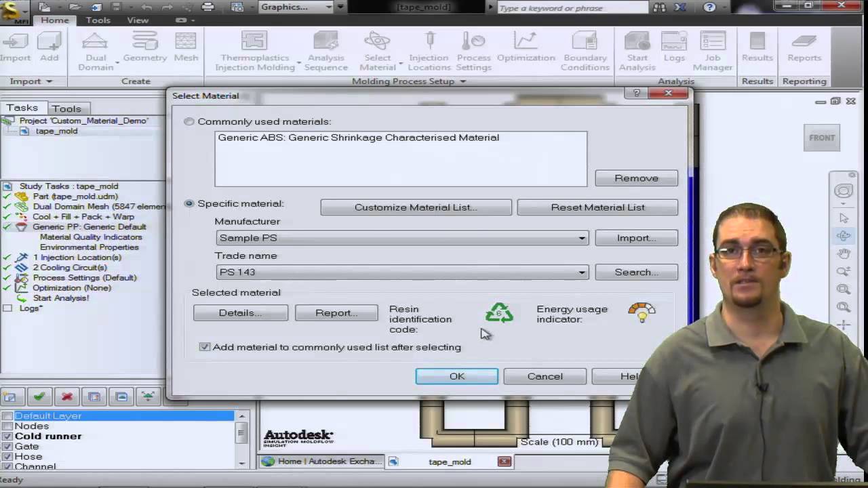Open the Graphics workspace dropdown

(x=296, y=7)
